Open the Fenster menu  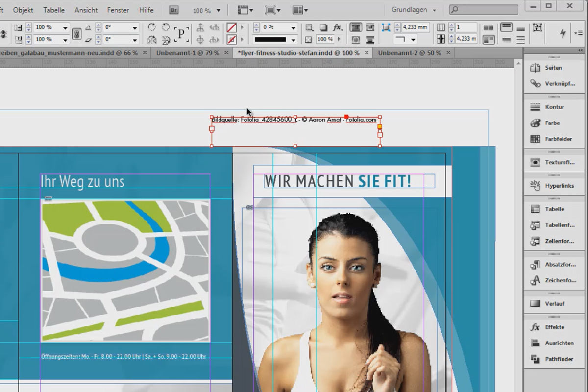tap(118, 10)
